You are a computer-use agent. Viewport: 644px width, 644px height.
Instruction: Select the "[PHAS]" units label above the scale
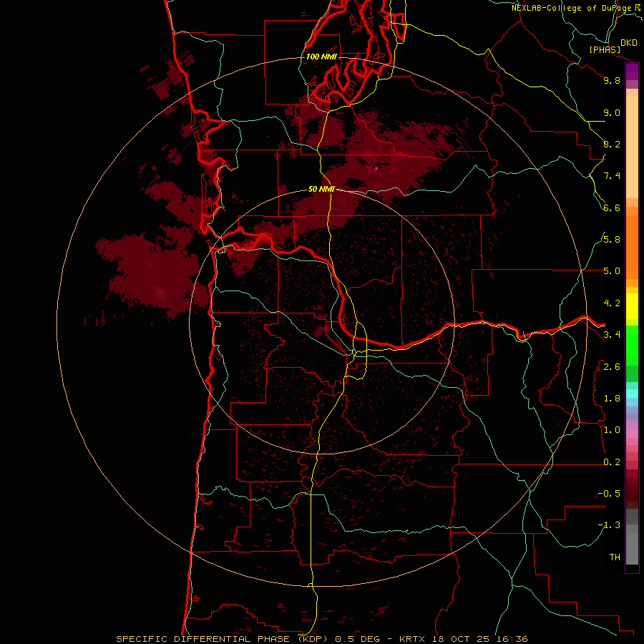click(605, 50)
